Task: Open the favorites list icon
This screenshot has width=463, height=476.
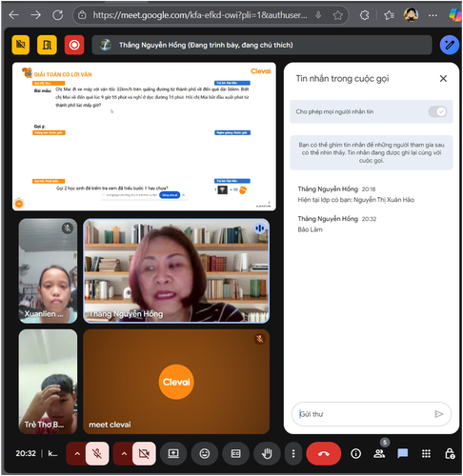Action: (x=389, y=15)
